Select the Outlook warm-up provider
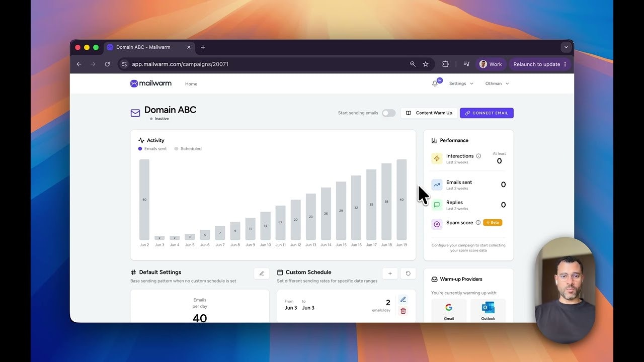This screenshot has width=644, height=362. [x=488, y=311]
